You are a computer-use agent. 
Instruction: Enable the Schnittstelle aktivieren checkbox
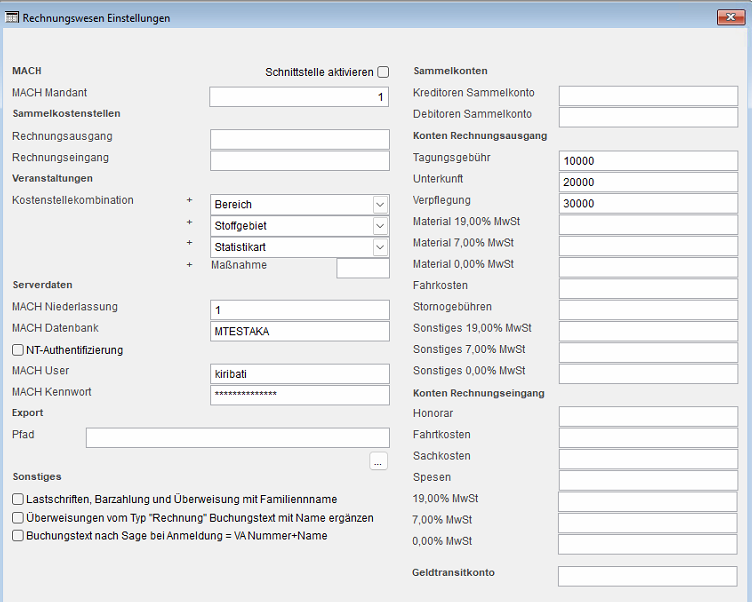[x=383, y=72]
